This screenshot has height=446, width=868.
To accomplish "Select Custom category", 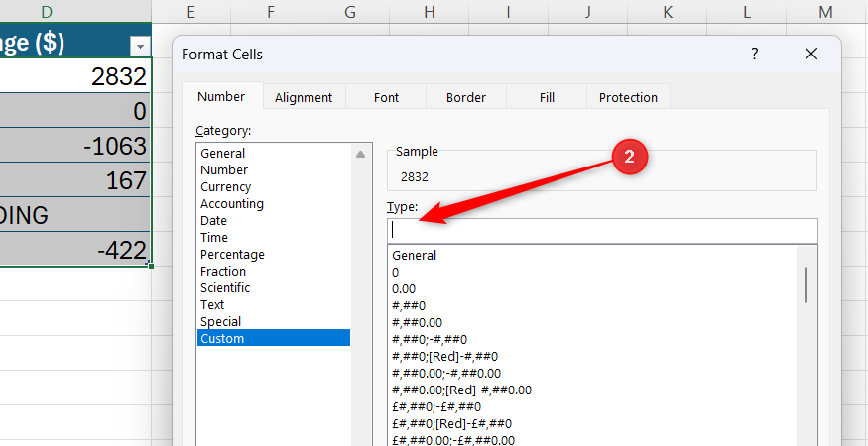I will coord(274,339).
